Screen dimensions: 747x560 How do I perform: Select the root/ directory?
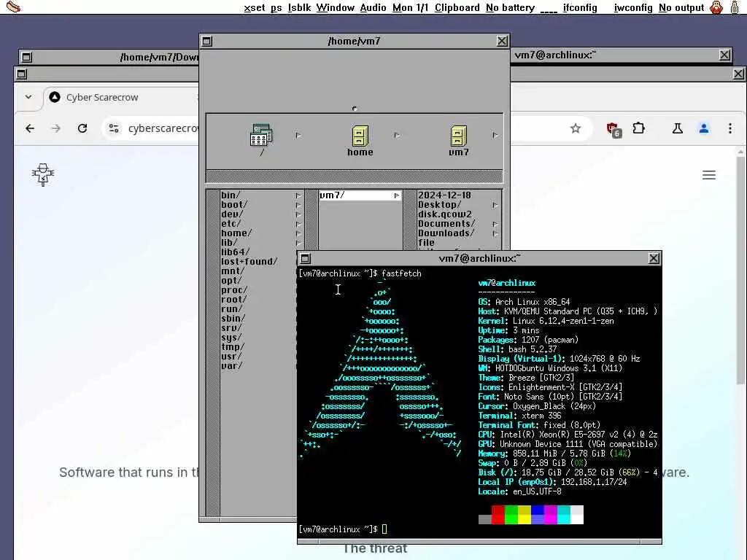(x=234, y=300)
